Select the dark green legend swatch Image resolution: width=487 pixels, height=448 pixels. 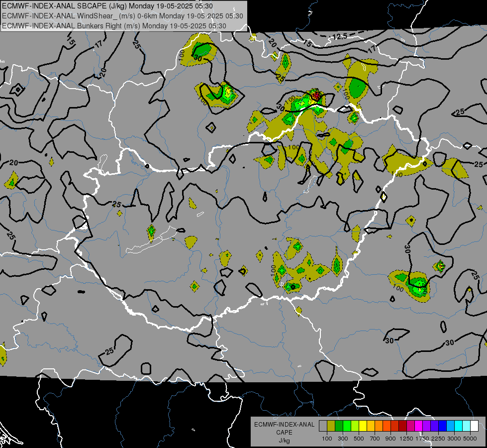pos(339,426)
